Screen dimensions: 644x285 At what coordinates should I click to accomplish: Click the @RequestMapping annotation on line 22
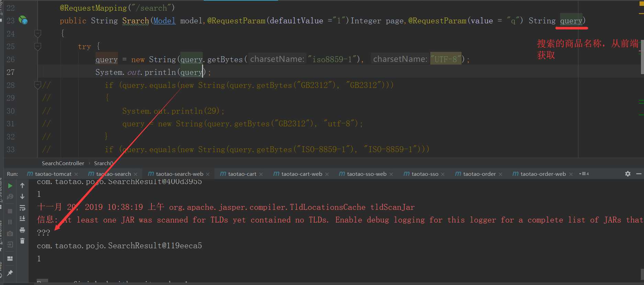(x=93, y=8)
